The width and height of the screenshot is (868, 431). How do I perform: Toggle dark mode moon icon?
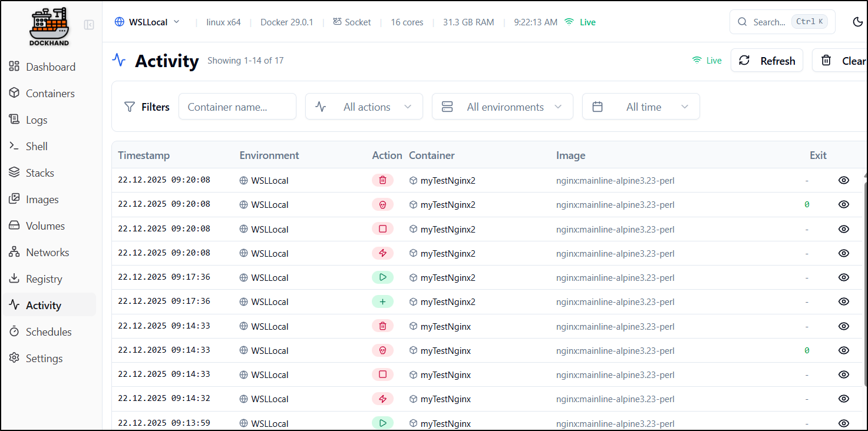858,22
